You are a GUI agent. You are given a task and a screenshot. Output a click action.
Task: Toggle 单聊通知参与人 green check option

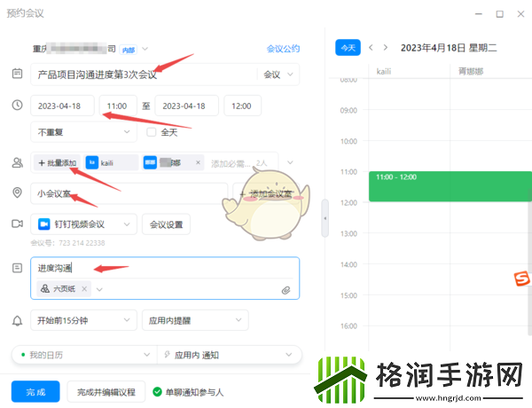point(157,392)
